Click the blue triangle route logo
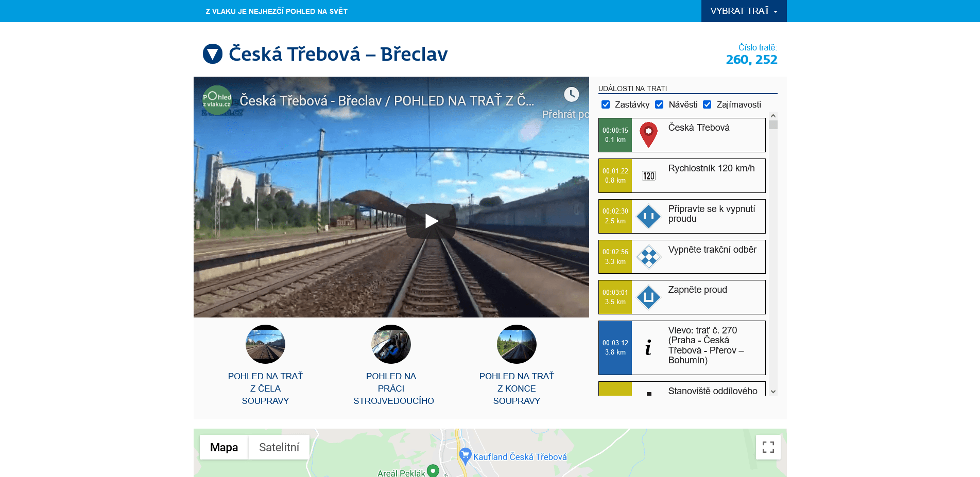The height and width of the screenshot is (477, 980). pyautogui.click(x=213, y=54)
